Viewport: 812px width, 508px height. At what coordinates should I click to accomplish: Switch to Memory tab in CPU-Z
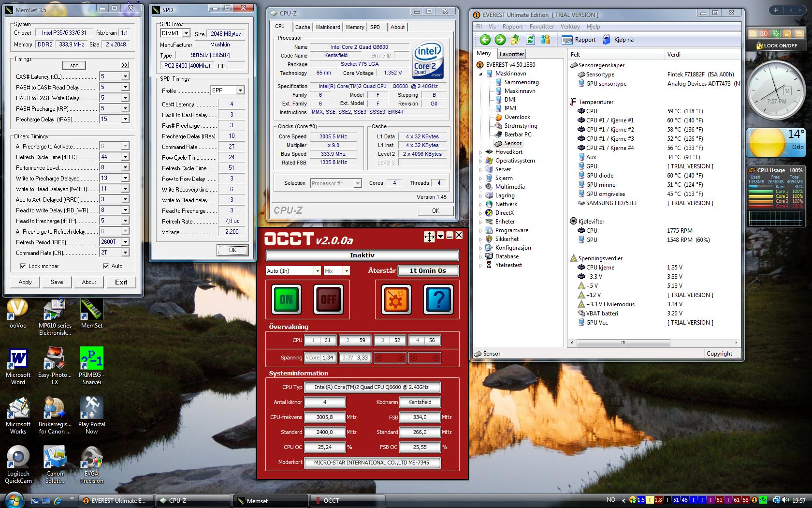point(355,28)
